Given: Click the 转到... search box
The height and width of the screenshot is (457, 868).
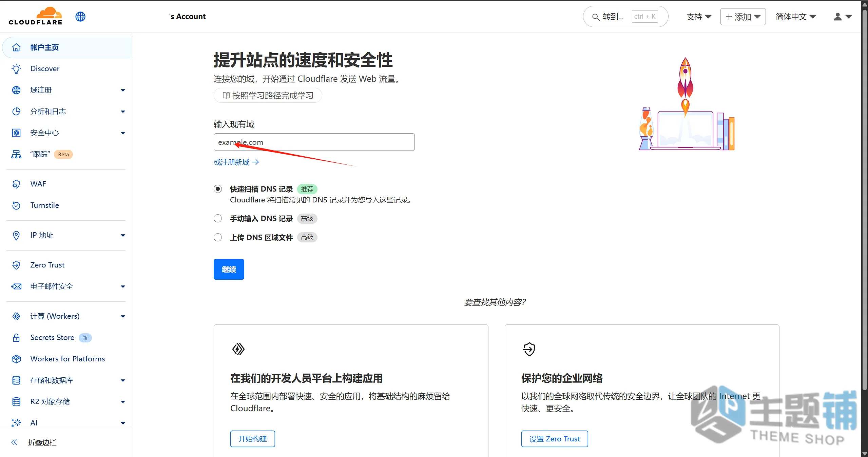Looking at the screenshot, I should coord(625,17).
